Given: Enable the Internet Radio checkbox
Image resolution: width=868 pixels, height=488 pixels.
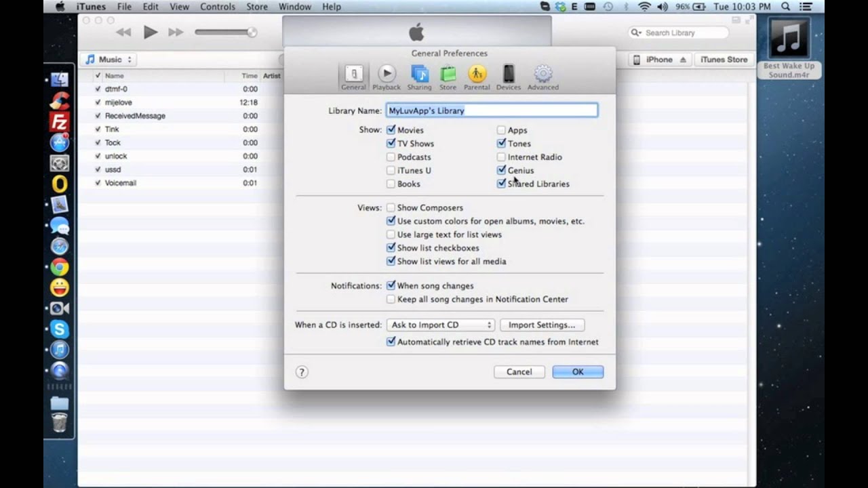Looking at the screenshot, I should [x=501, y=157].
